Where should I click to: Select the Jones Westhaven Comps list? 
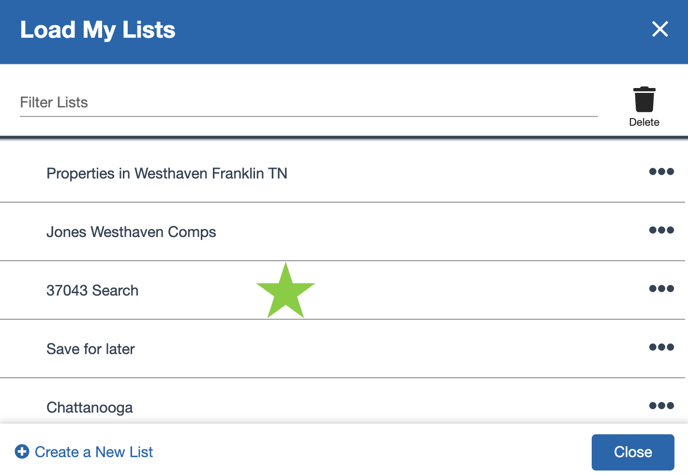tap(131, 232)
